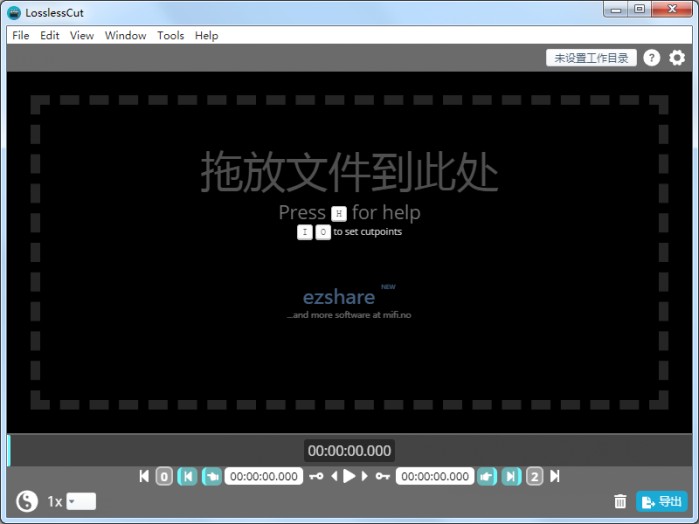Set cut end at current position

click(487, 476)
